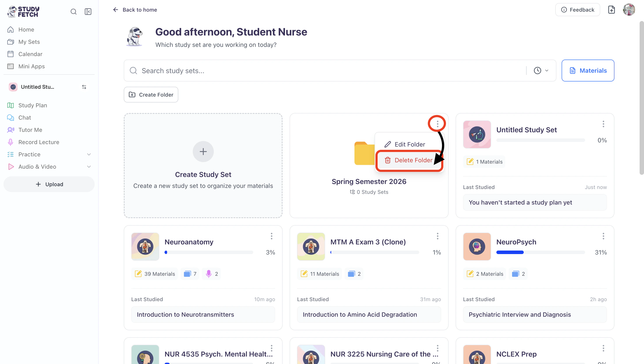This screenshot has width=644, height=364.
Task: Open the sort-by-recent dropdown
Action: pyautogui.click(x=541, y=71)
